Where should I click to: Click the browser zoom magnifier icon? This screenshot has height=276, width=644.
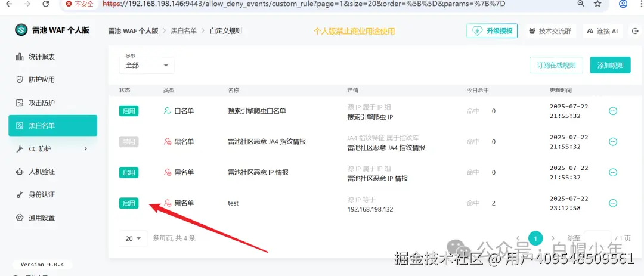pyautogui.click(x=581, y=4)
